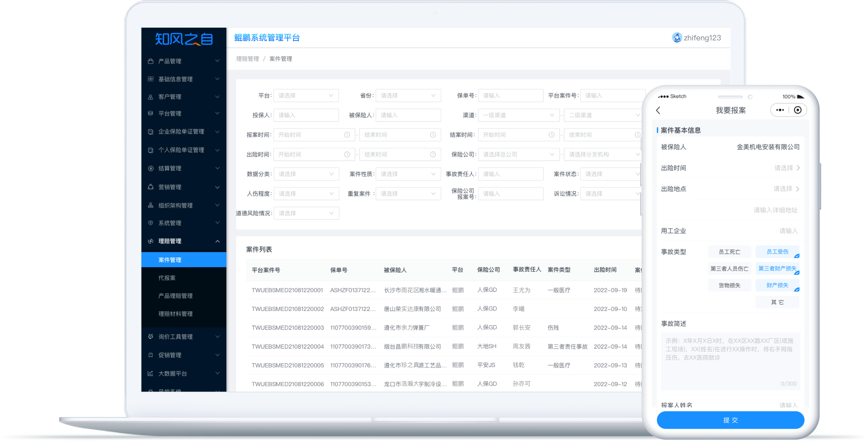
Task: Click the 客户管理 person icon
Action: pyautogui.click(x=150, y=97)
